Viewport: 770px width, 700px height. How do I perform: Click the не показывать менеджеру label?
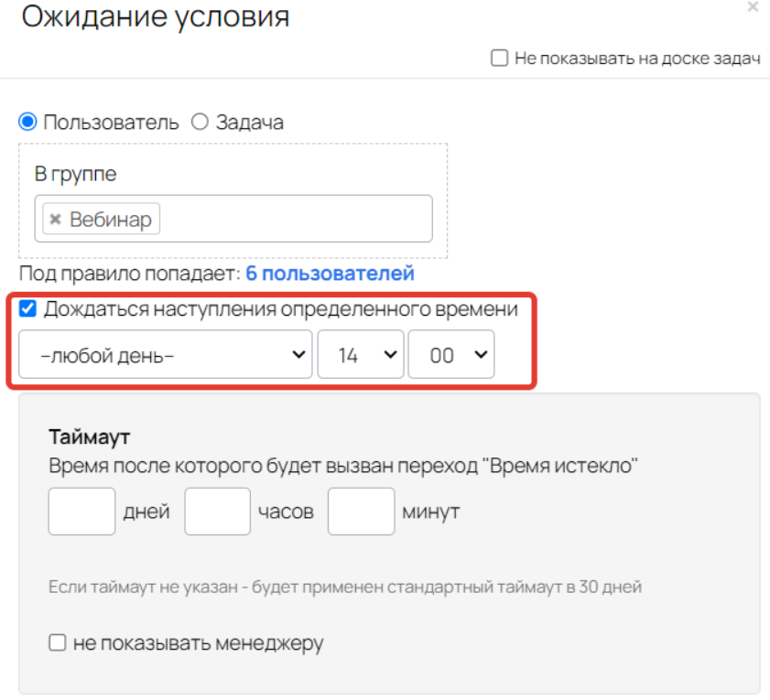pyautogui.click(x=199, y=642)
